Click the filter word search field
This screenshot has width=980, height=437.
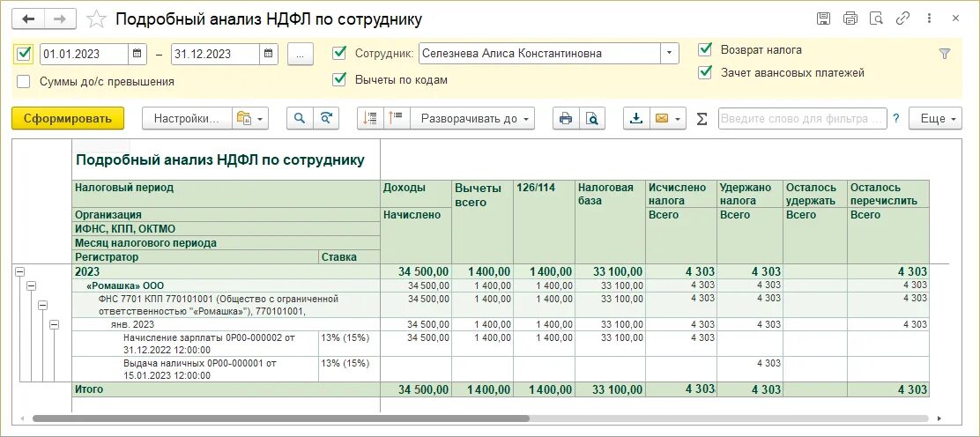tap(803, 118)
